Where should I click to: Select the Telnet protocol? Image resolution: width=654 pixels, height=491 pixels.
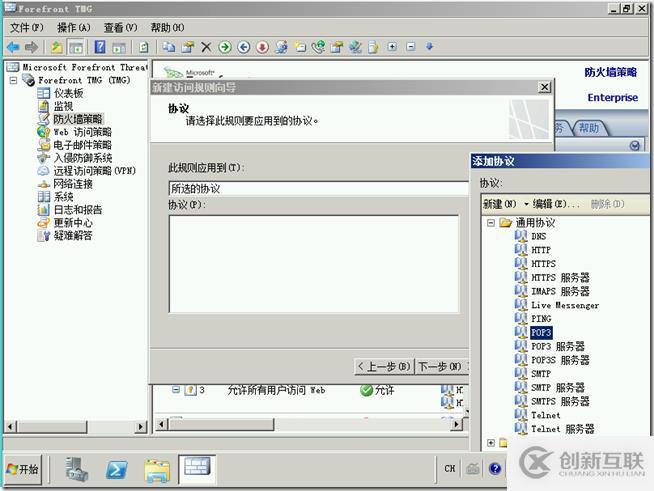[x=546, y=415]
